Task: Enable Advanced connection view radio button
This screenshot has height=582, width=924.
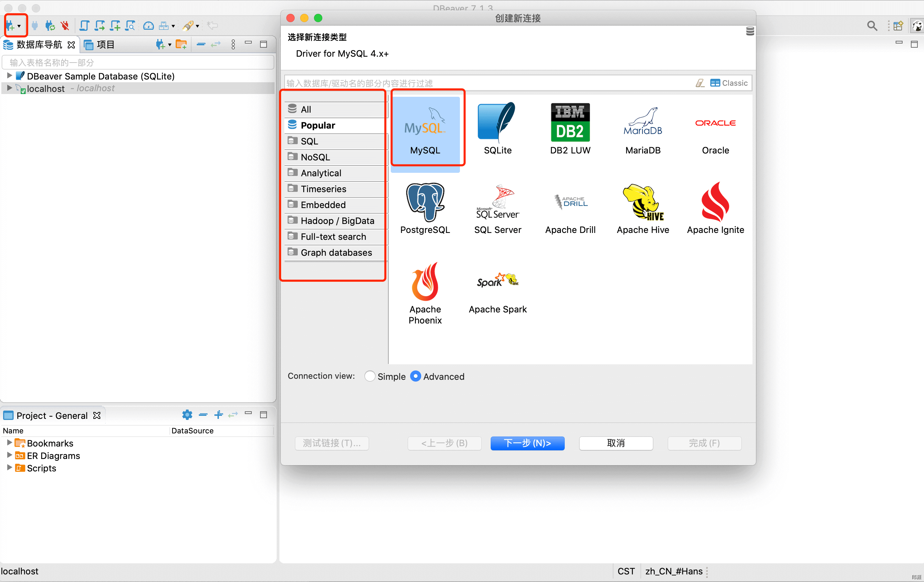Action: pyautogui.click(x=415, y=376)
